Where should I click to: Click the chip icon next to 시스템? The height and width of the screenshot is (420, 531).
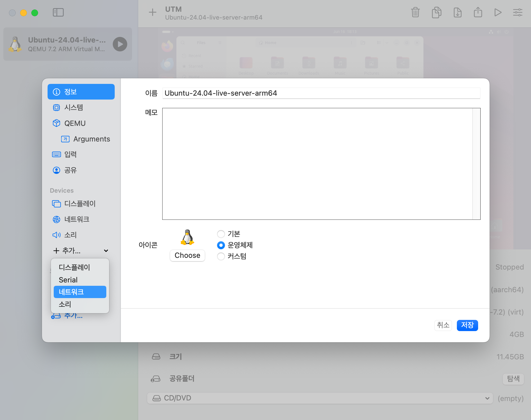tap(57, 108)
